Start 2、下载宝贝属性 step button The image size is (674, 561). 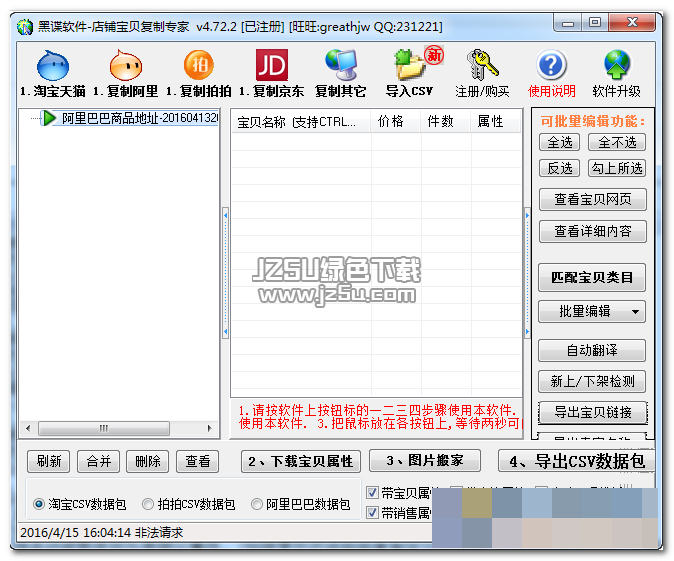point(301,461)
